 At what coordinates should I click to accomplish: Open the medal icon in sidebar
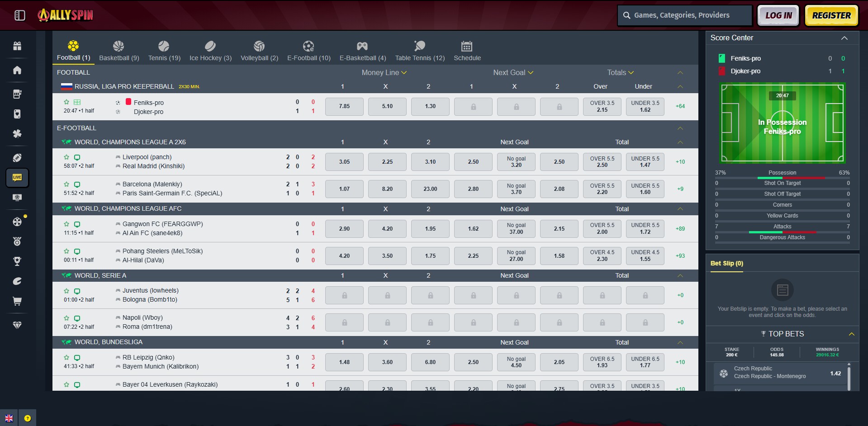coord(17,241)
